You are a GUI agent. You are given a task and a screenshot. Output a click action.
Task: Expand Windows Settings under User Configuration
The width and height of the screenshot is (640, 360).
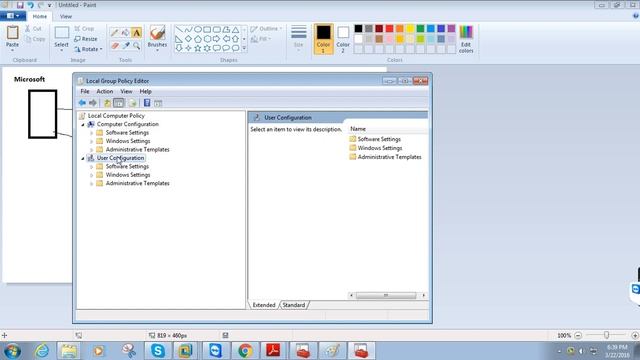91,175
